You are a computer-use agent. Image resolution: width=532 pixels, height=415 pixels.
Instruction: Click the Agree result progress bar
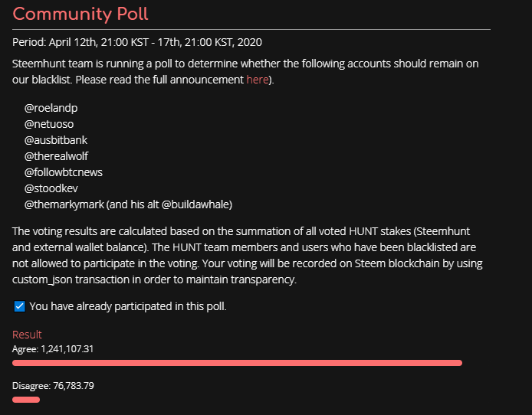tap(237, 363)
